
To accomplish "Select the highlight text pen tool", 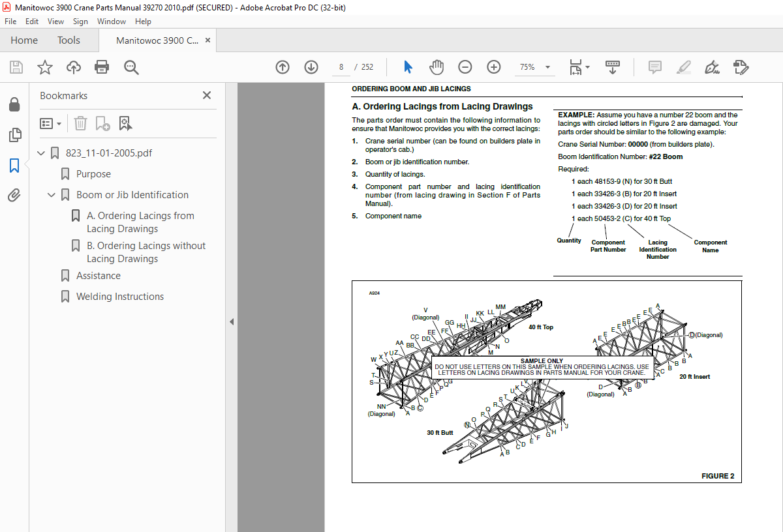I will coord(684,67).
